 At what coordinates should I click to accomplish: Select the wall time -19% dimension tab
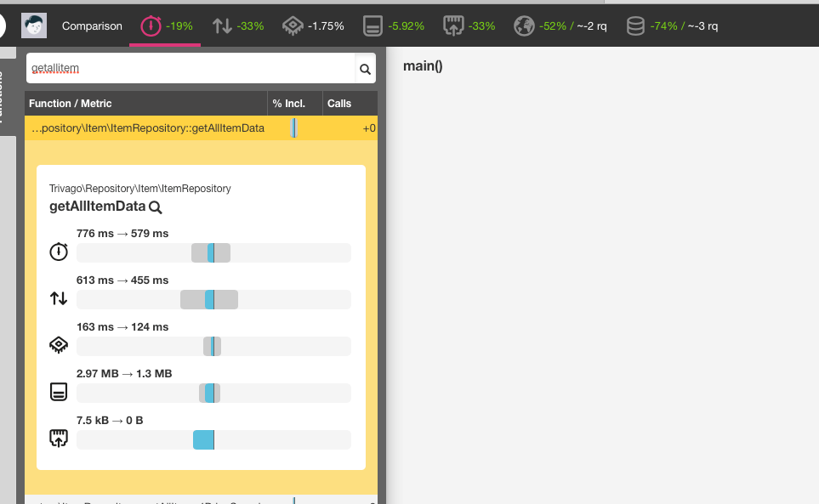pyautogui.click(x=165, y=25)
